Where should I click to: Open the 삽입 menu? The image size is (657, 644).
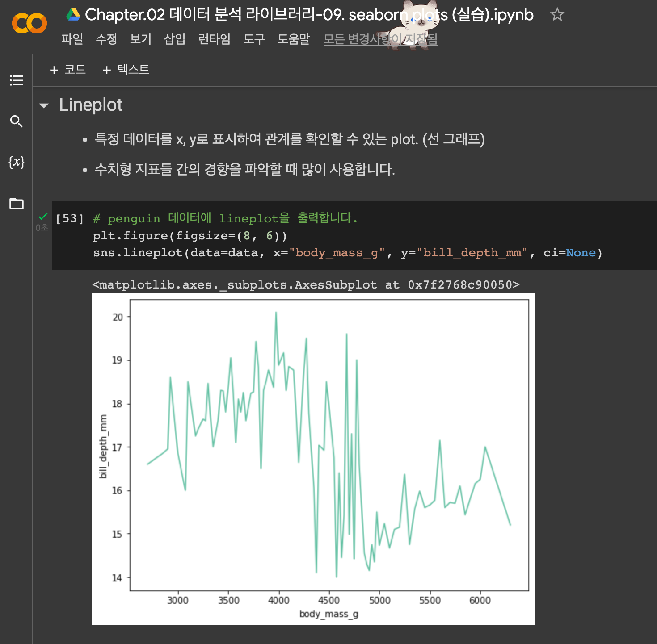(175, 39)
